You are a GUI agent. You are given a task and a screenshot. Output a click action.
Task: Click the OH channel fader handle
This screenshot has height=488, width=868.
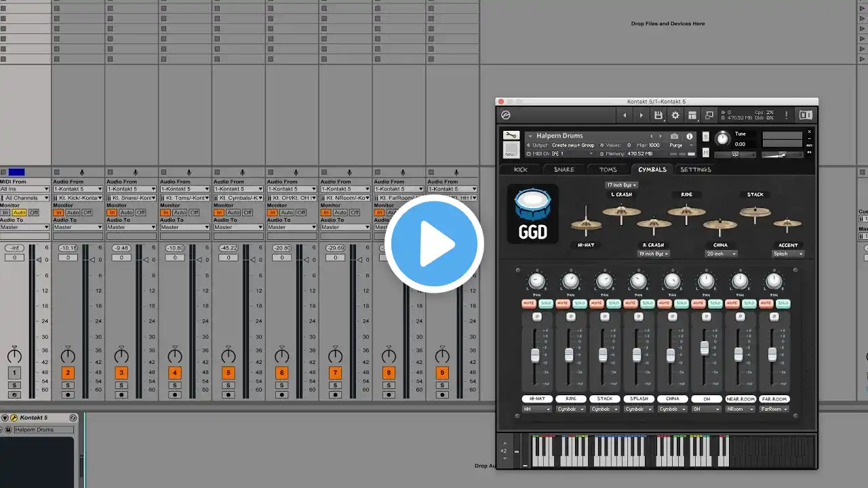tap(705, 348)
